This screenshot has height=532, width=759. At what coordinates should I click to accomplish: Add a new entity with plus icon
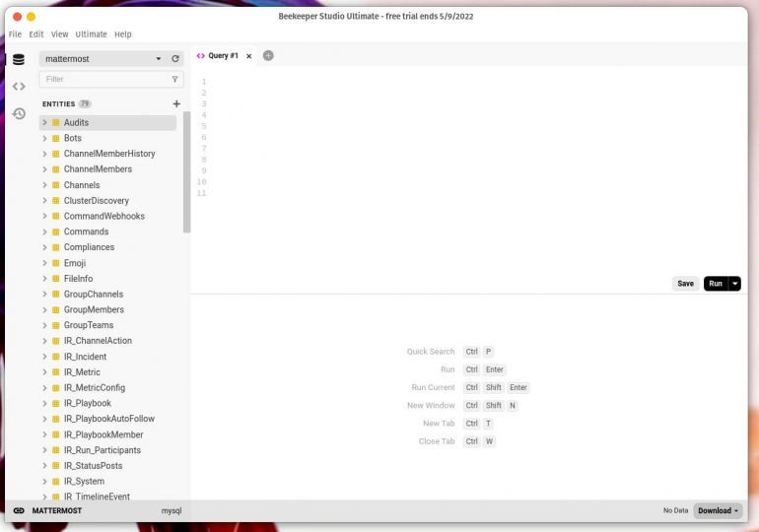(176, 103)
